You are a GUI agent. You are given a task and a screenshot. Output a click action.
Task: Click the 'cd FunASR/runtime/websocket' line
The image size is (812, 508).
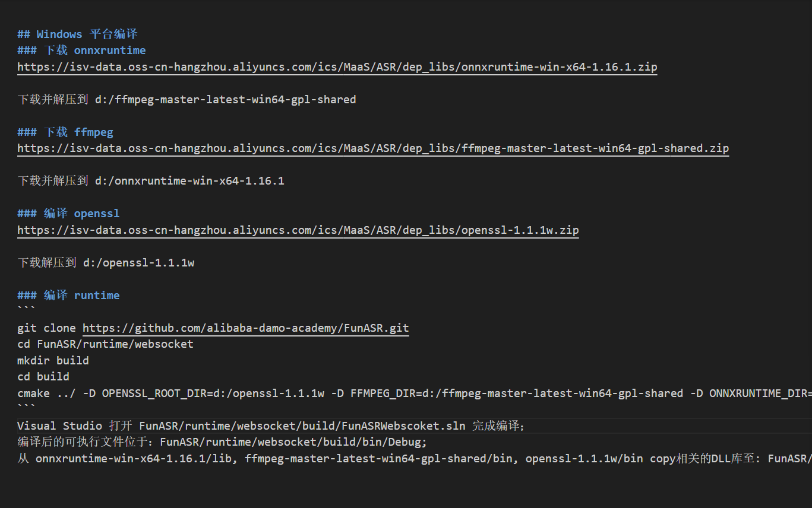pyautogui.click(x=105, y=344)
